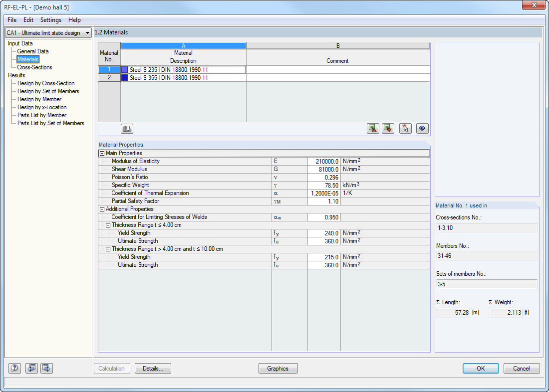Viewport: 549px width, 392px height.
Task: Click the comment cell for material 2
Action: 338,78
